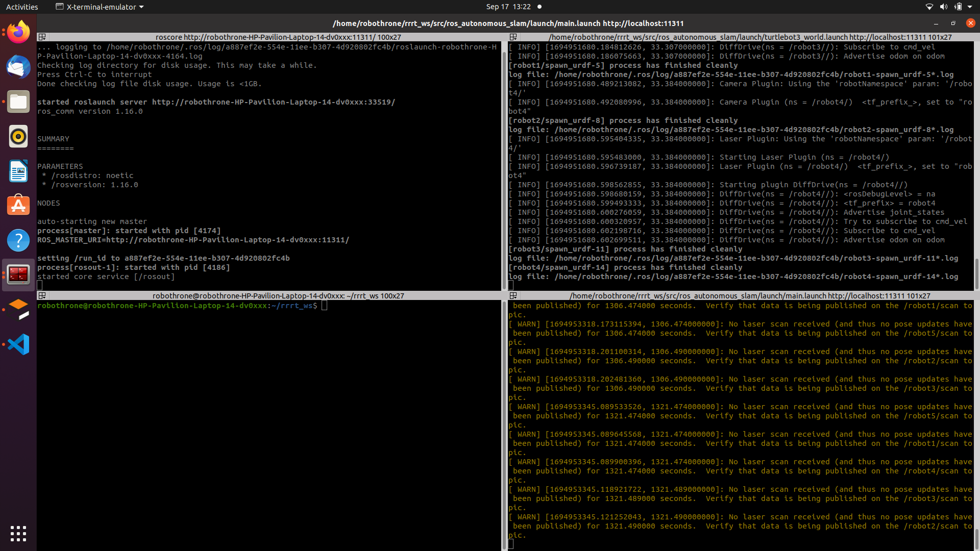Click the grouping icon on the turtlebot3_world.launch pane

click(513, 37)
